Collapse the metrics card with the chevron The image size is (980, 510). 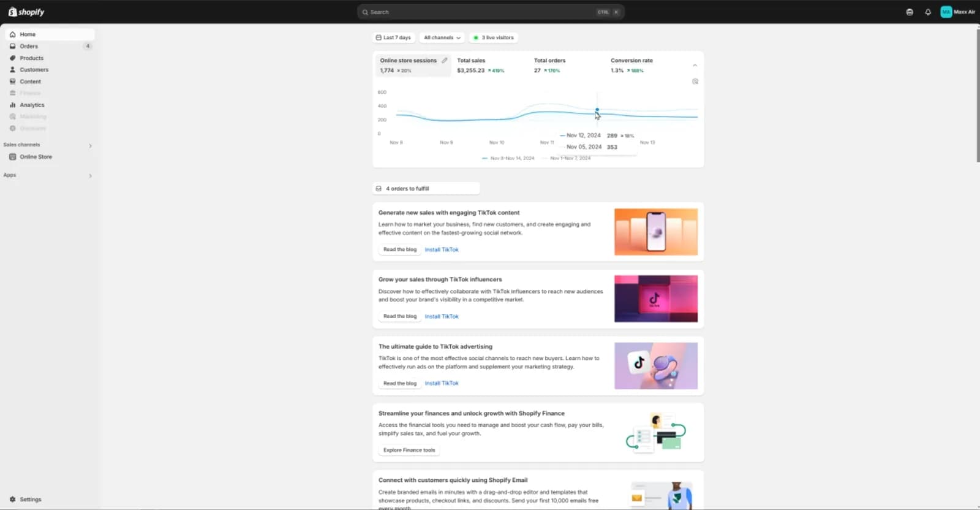coord(695,65)
